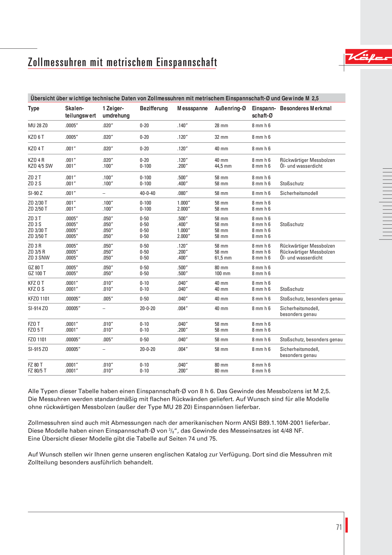
Task: Click the page number 71
Action: pyautogui.click(x=339, y=527)
